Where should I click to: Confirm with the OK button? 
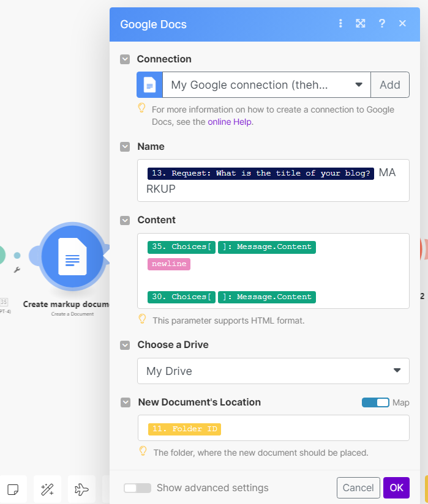pyautogui.click(x=396, y=487)
